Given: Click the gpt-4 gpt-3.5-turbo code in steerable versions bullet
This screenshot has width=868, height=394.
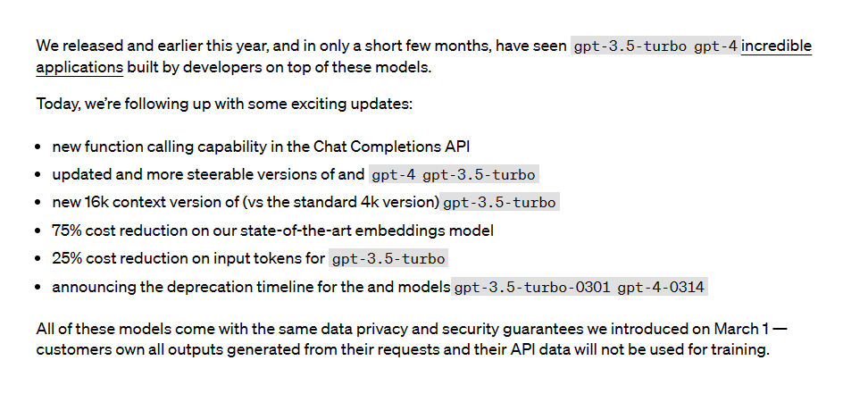Looking at the screenshot, I should [454, 175].
